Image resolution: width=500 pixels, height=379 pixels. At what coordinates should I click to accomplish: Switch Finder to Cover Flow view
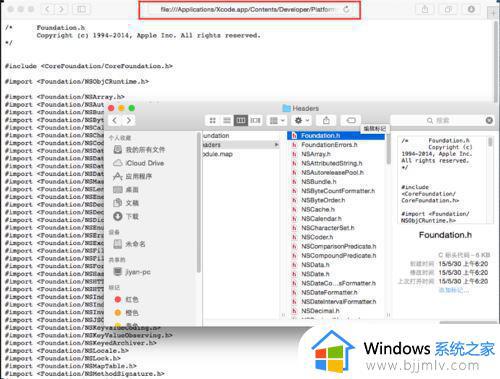[x=255, y=120]
